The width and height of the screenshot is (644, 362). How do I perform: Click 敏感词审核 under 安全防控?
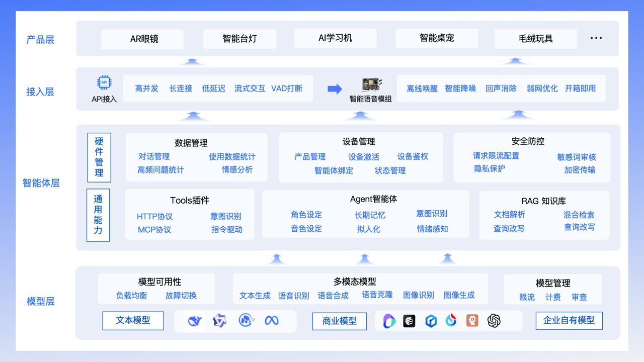click(577, 157)
